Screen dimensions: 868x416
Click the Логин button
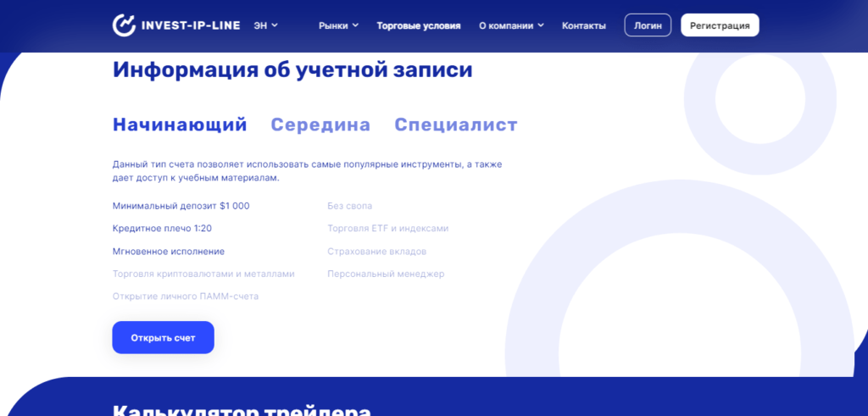[648, 25]
